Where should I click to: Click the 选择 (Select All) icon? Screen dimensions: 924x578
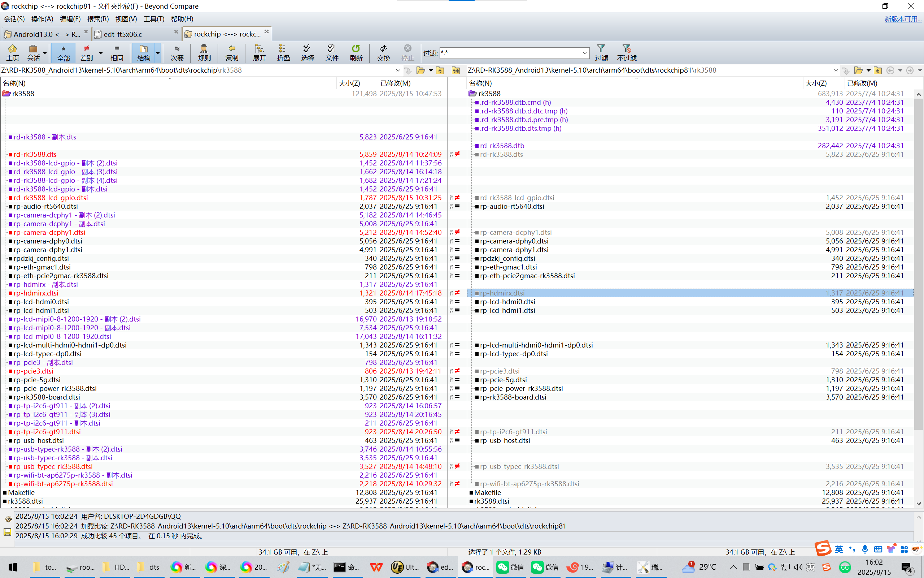pyautogui.click(x=308, y=53)
